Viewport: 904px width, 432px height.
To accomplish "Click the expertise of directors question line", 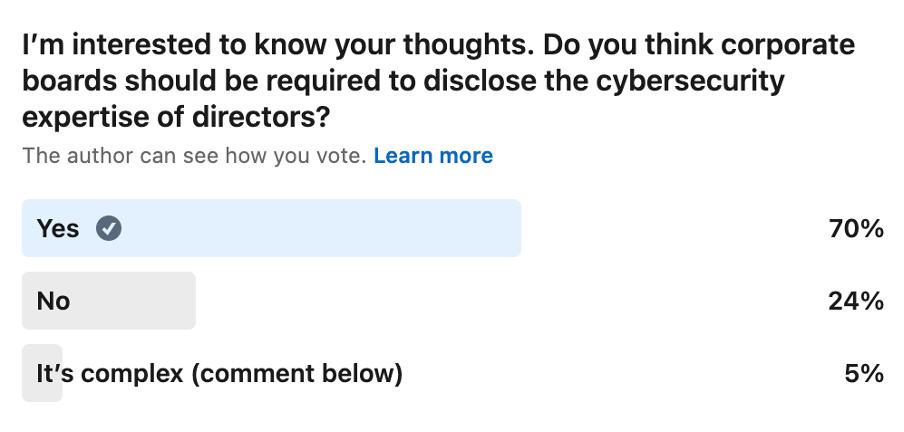I will tap(176, 117).
